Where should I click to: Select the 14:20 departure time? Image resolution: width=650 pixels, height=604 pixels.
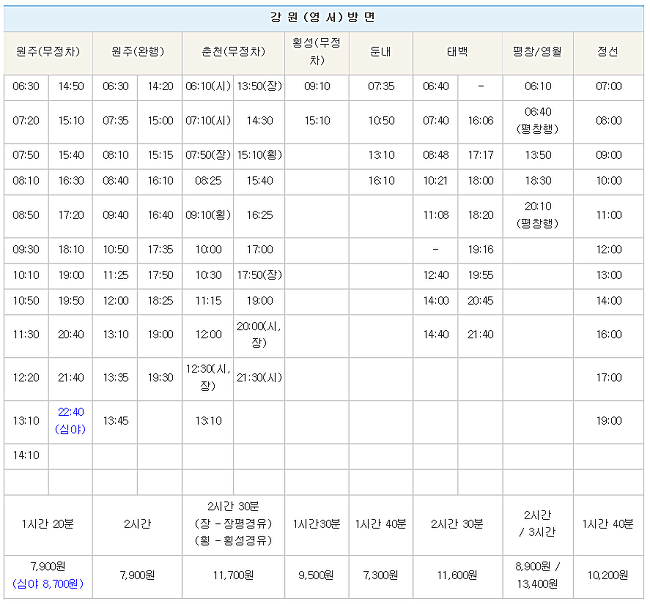[160, 86]
